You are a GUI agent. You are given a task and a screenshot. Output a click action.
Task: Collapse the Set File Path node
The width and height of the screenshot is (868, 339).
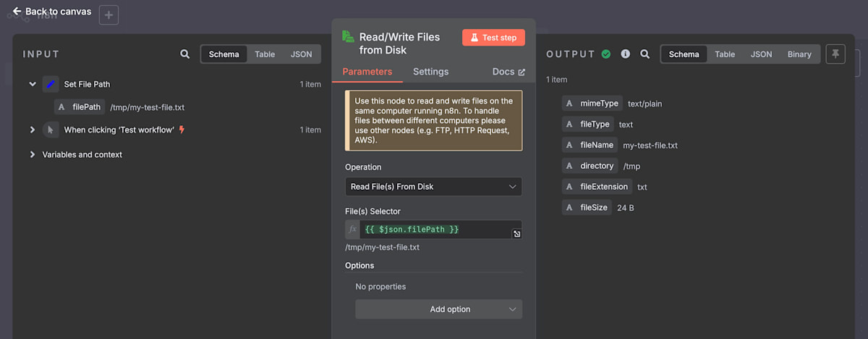[x=33, y=84]
